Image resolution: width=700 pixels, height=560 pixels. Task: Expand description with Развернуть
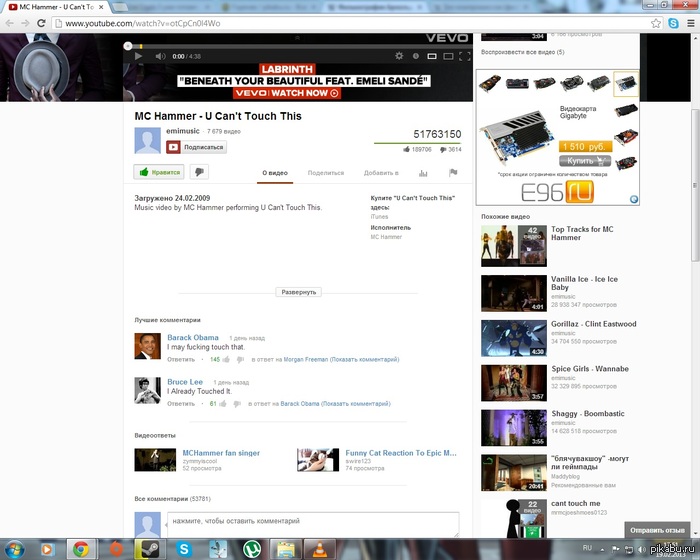299,292
